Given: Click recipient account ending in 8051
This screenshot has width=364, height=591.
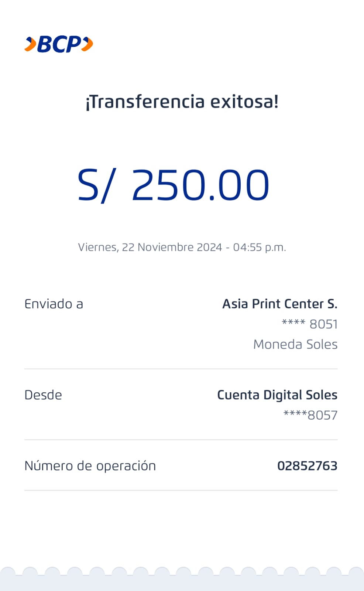Looking at the screenshot, I should click(x=310, y=324).
